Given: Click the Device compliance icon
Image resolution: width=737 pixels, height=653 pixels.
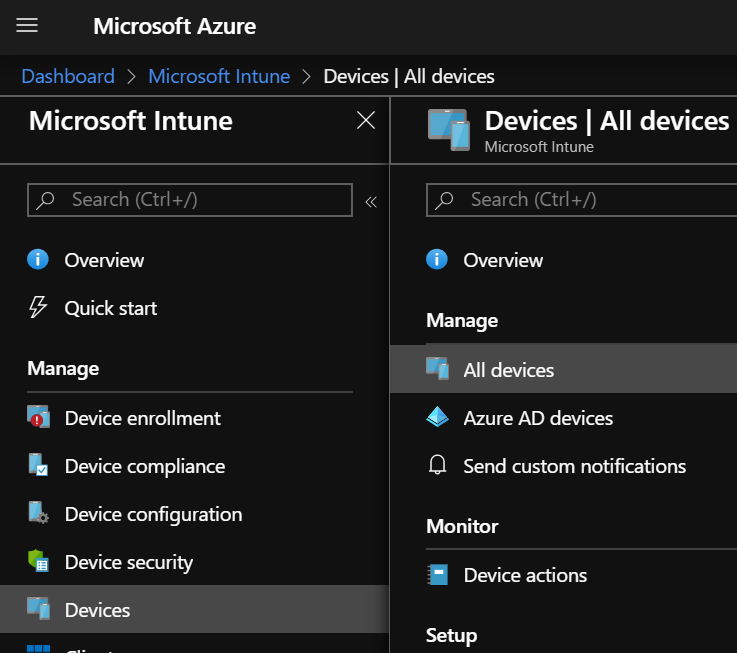Looking at the screenshot, I should point(38,466).
